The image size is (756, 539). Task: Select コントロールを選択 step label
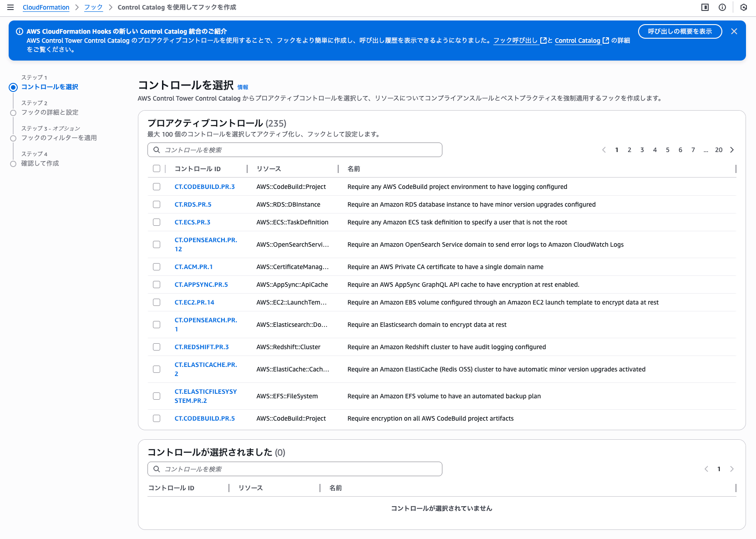point(50,86)
